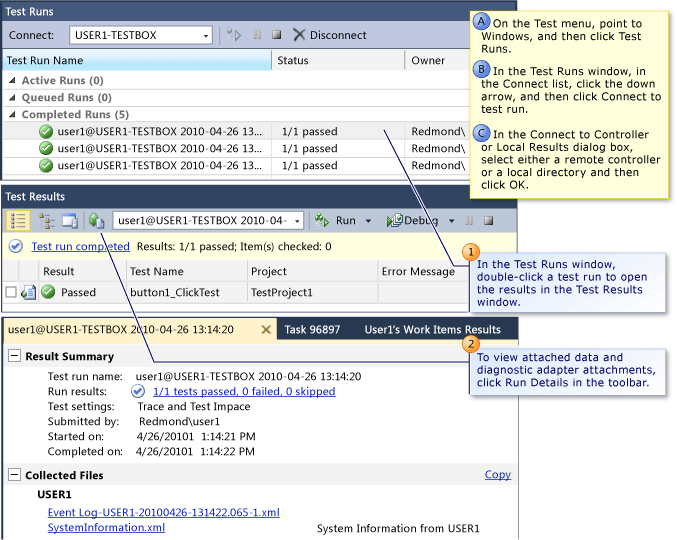Click the check icon beside Test run completed
Viewport: 677px width, 540px height.
pyautogui.click(x=16, y=246)
